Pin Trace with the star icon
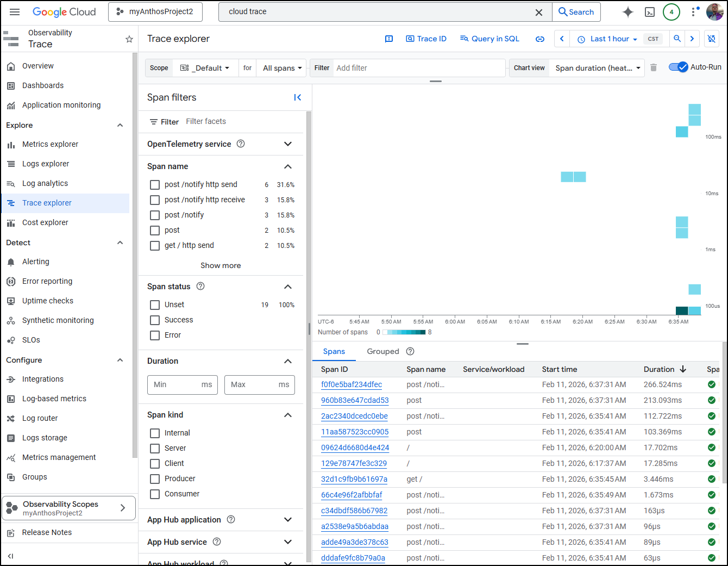 [x=129, y=39]
